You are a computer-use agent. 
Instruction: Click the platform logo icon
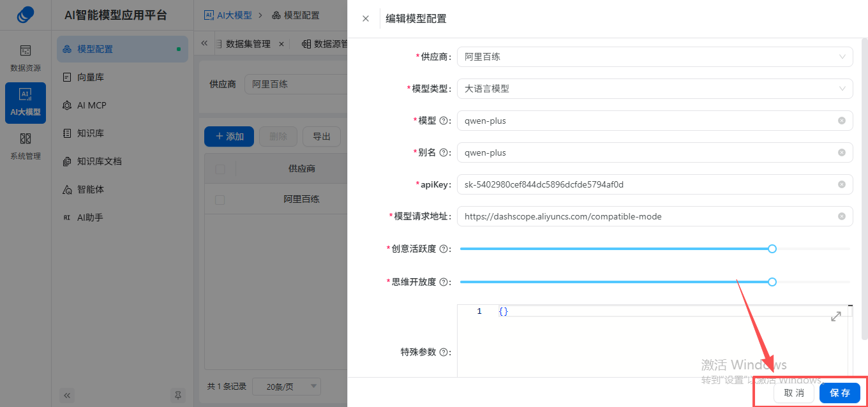click(26, 14)
